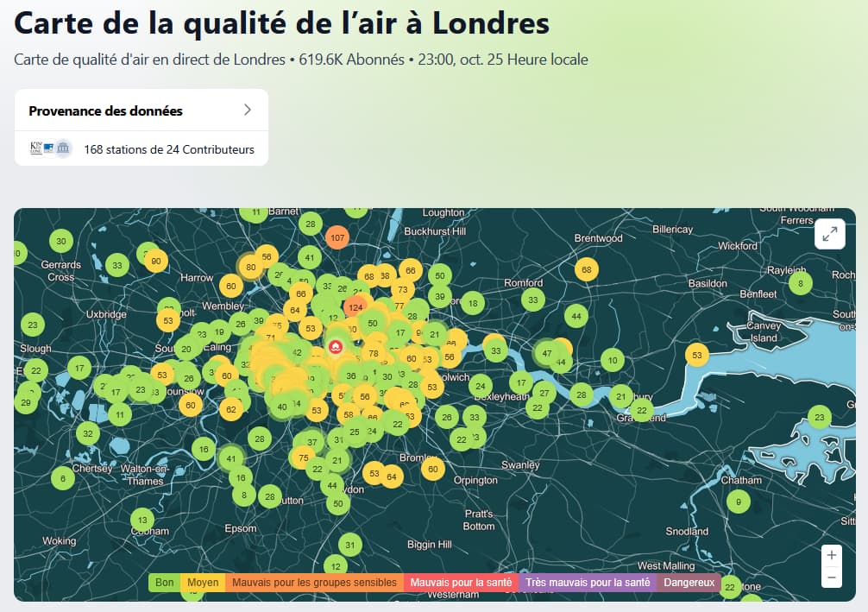868x612 pixels.
Task: Click the yellow Moyen legend swatch
Action: (203, 583)
